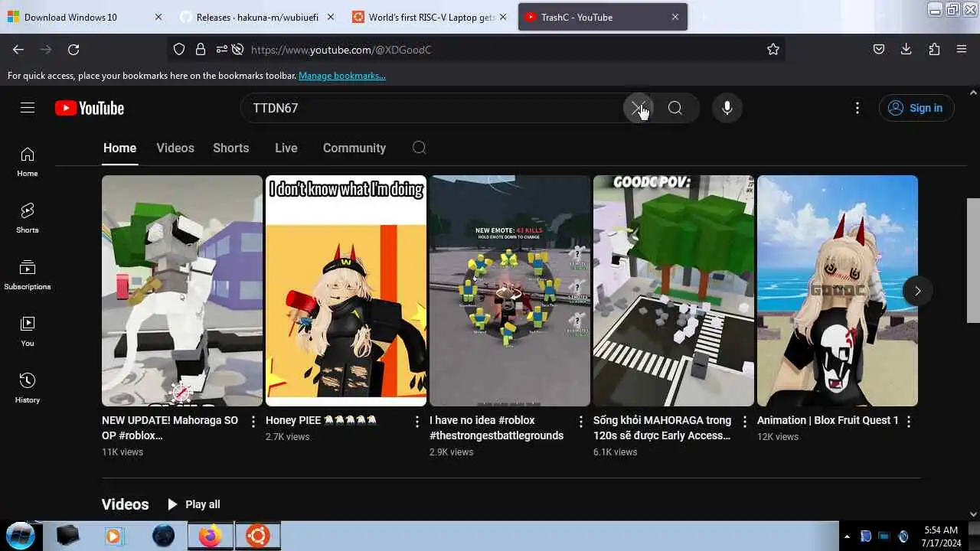
Task: Save page to Pocket
Action: pos(879,49)
